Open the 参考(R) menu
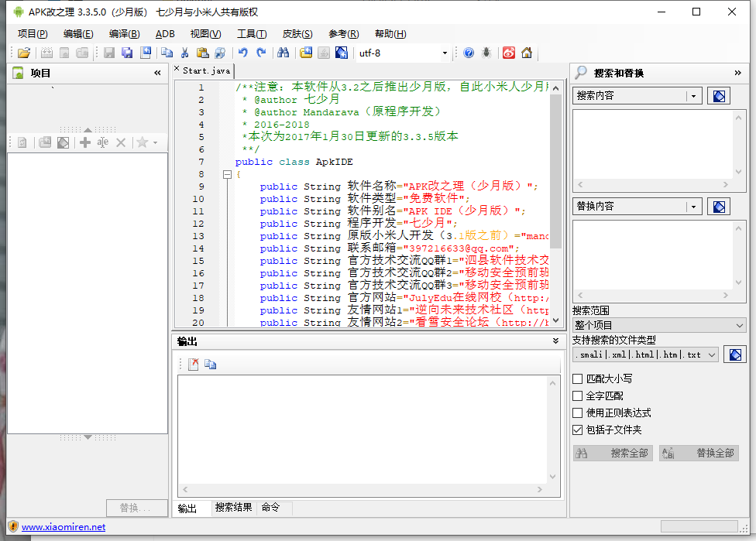Screen dimensions: 756x541 coord(343,34)
